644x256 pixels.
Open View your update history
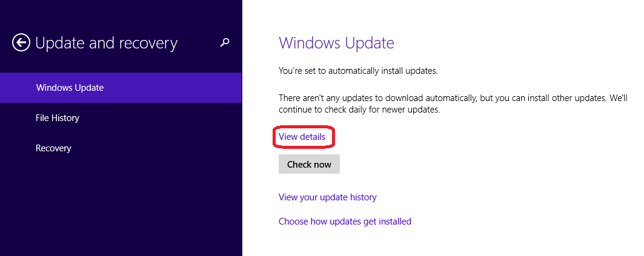coord(327,197)
